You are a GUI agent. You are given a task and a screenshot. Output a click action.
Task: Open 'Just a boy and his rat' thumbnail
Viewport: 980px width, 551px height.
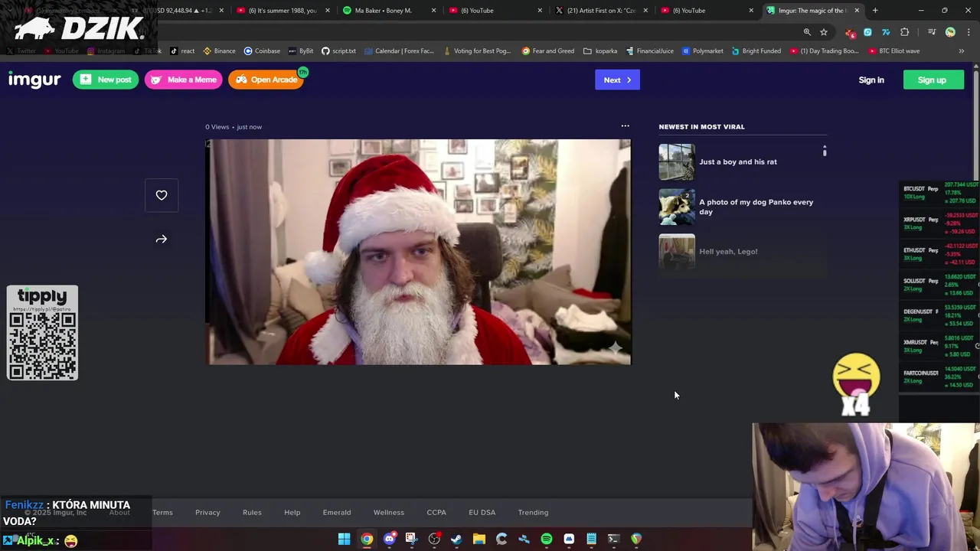[677, 162]
